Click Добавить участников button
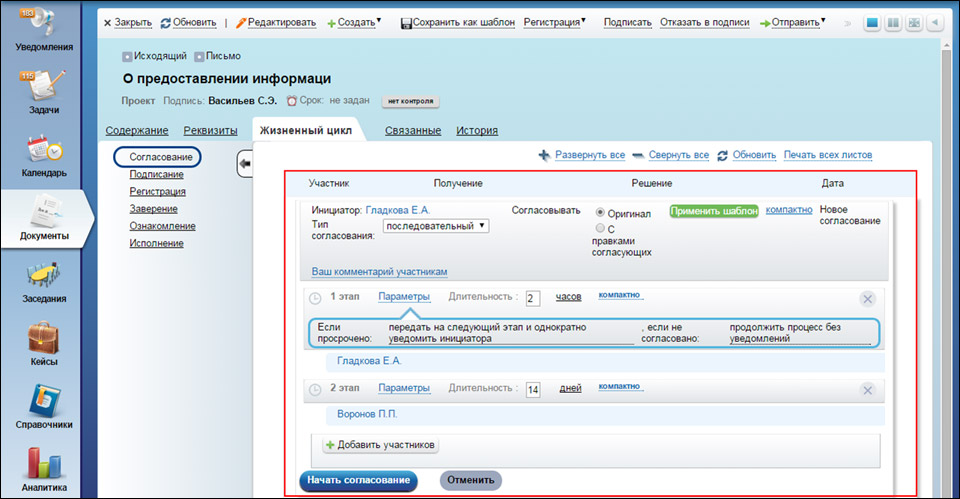The height and width of the screenshot is (499, 960). (381, 445)
